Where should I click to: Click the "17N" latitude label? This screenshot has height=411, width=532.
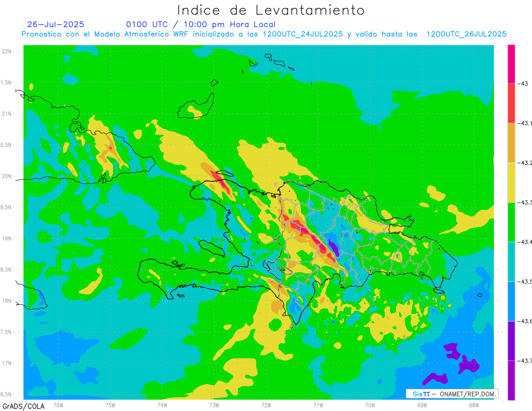tap(8, 363)
